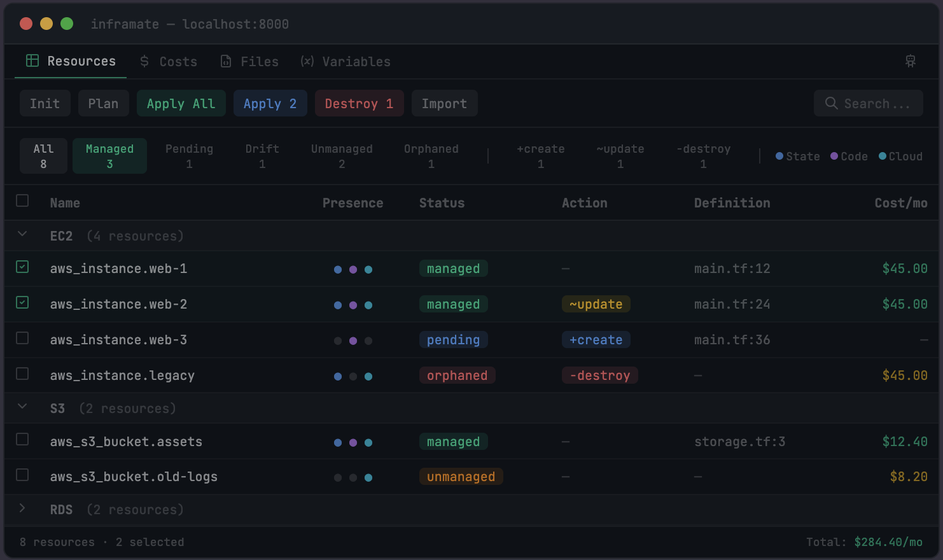943x560 pixels.
Task: Click the purple Code legend dot
Action: [834, 156]
